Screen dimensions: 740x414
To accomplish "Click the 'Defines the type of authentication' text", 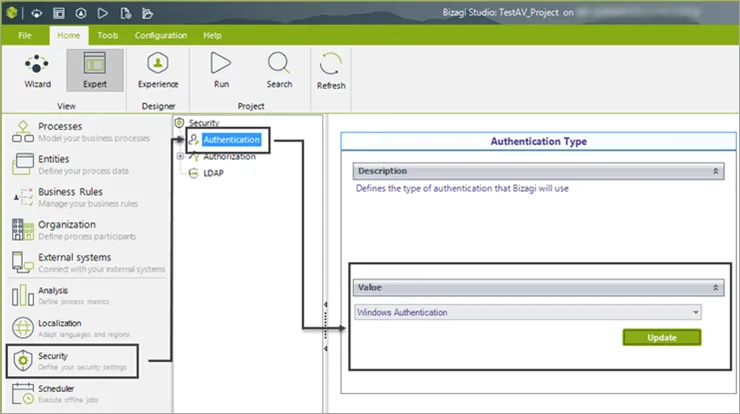I will 462,188.
